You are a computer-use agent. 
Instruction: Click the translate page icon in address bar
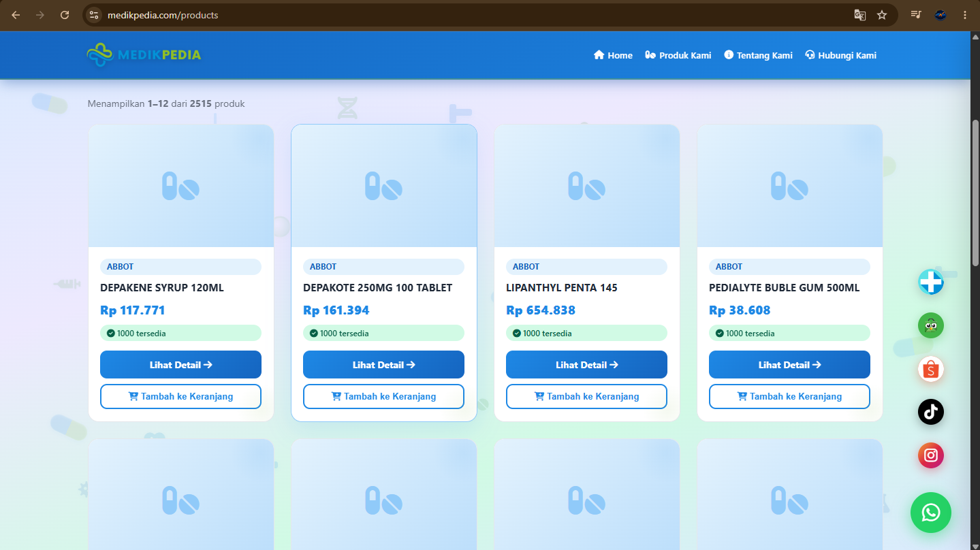click(860, 15)
